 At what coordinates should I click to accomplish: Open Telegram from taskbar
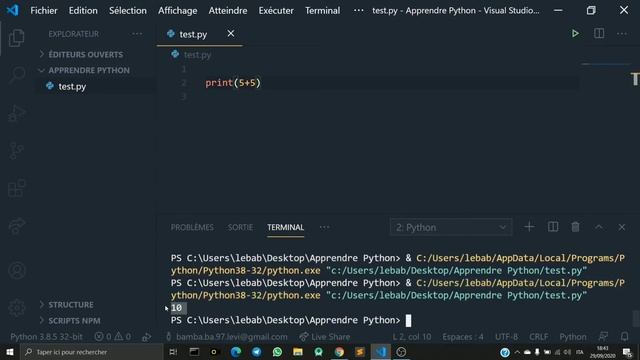[256, 352]
